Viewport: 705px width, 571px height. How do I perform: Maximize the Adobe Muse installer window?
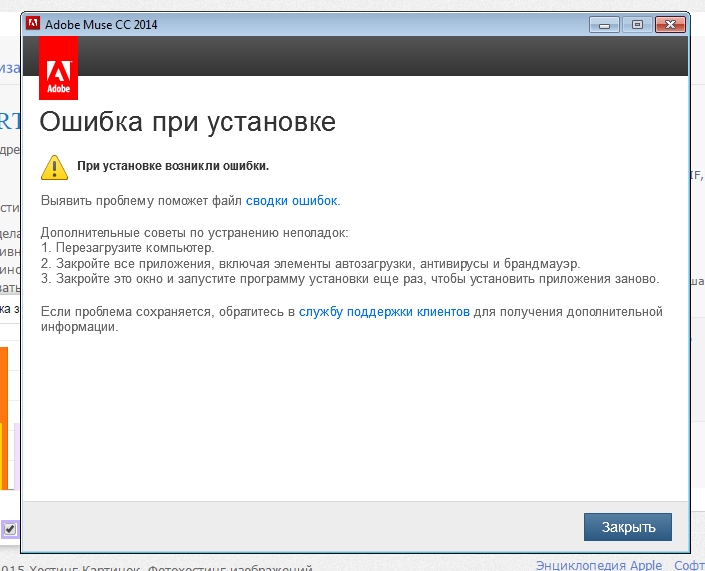(635, 24)
